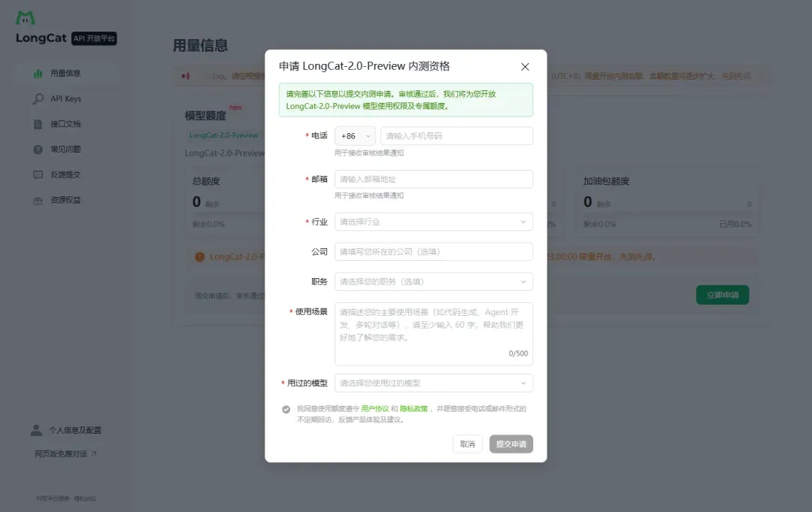Click the document icon beside 接口文档
Screen dimensions: 812x512
[x=38, y=124]
